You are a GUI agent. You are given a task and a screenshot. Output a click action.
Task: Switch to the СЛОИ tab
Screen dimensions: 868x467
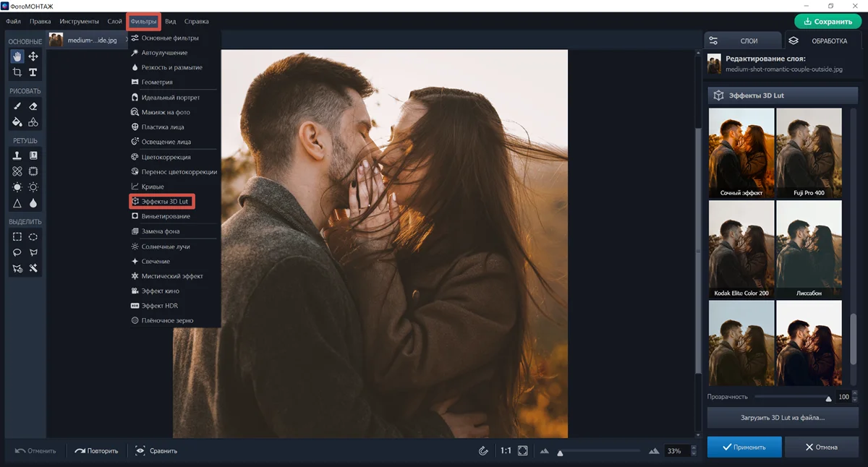741,41
